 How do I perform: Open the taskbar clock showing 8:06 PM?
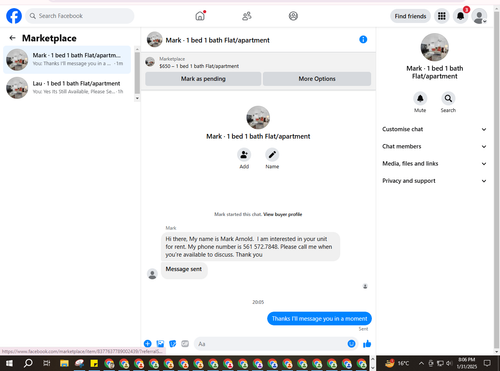[467, 363]
